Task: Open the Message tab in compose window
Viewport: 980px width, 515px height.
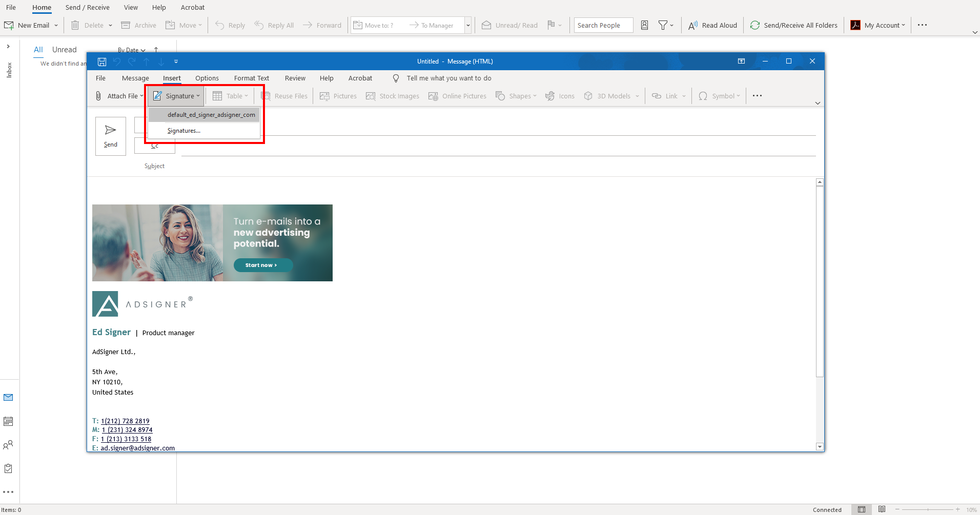Action: (x=135, y=78)
